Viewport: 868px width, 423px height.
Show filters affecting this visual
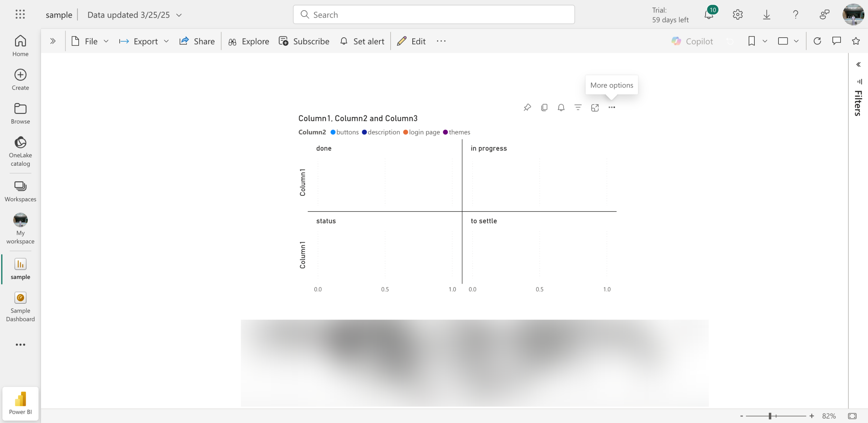(578, 107)
